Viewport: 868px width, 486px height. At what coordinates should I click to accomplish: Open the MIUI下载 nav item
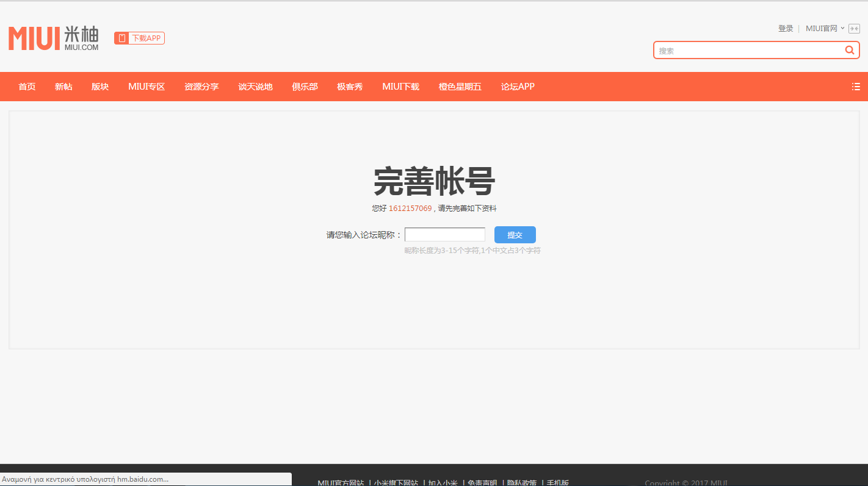pyautogui.click(x=400, y=87)
